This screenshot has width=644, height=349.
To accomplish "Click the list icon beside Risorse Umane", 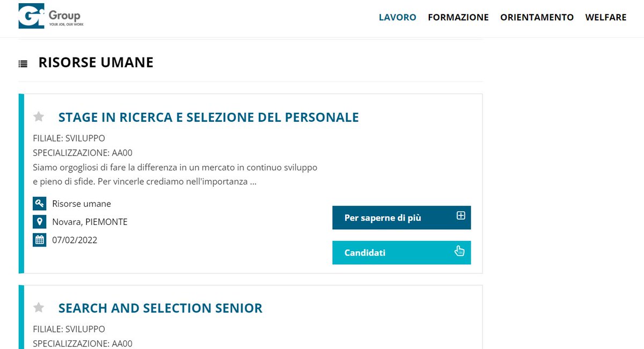I will 23,64.
